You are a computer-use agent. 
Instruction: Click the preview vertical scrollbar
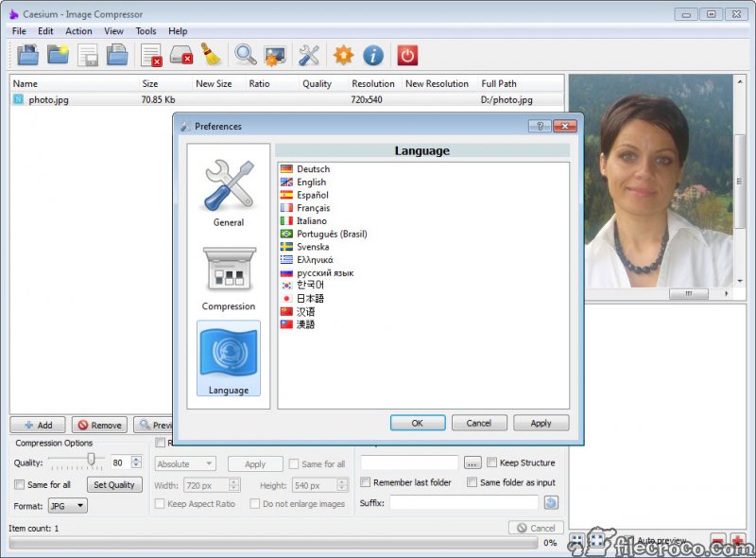pos(740,181)
